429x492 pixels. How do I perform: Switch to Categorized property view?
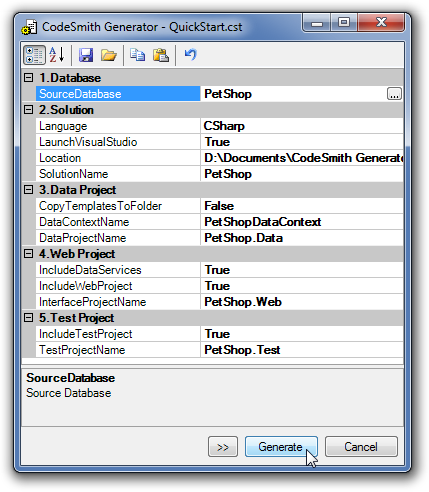[x=34, y=55]
